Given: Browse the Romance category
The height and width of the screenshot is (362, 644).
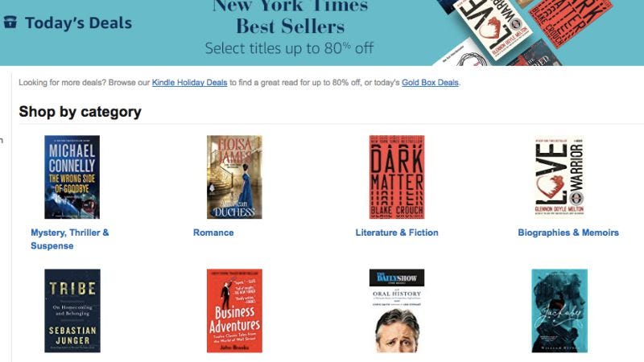Looking at the screenshot, I should point(213,232).
